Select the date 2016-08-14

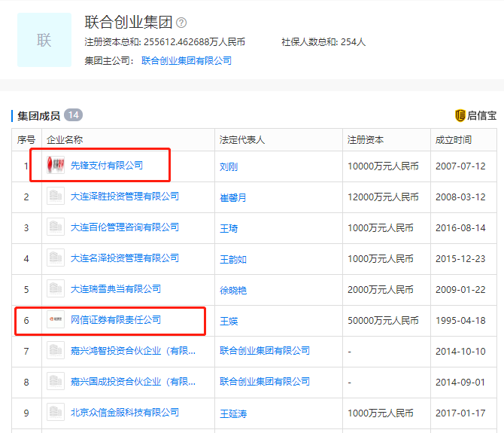tap(460, 227)
